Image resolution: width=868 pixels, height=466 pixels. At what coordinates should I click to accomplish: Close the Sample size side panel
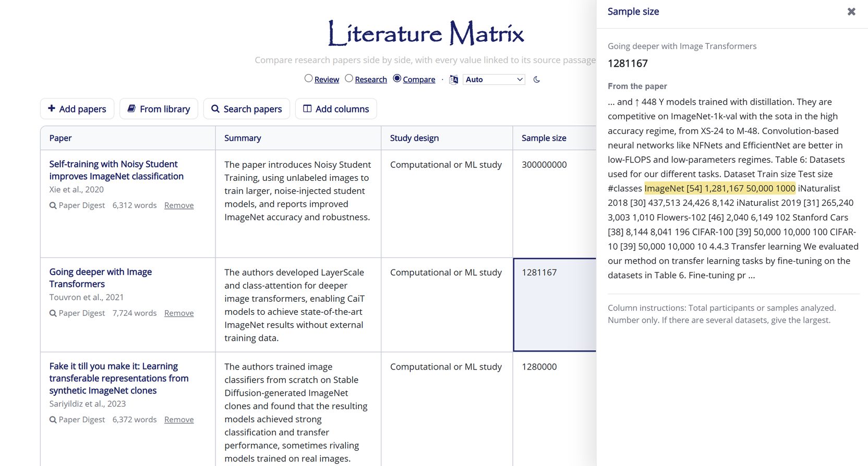coord(851,11)
